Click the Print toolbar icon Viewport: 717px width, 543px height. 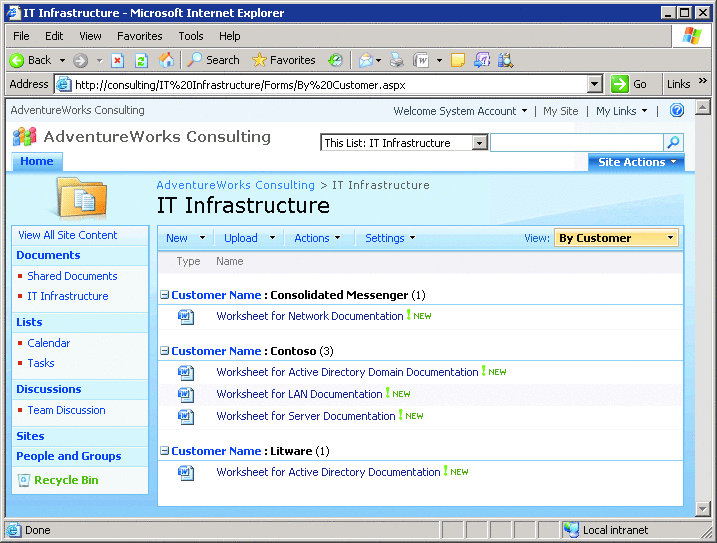click(x=396, y=60)
